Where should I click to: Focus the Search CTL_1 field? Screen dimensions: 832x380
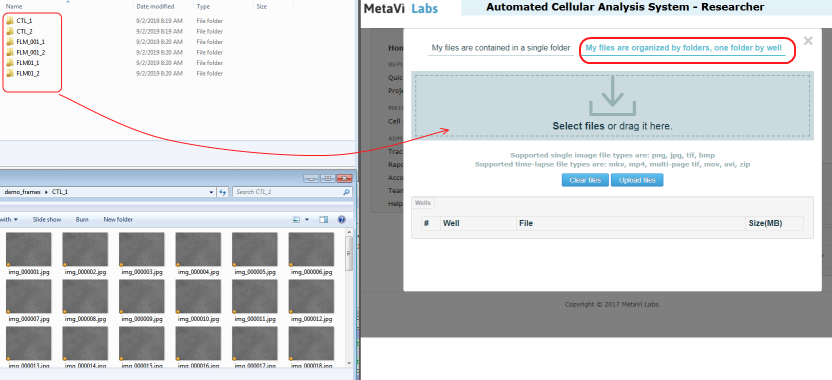click(x=292, y=192)
